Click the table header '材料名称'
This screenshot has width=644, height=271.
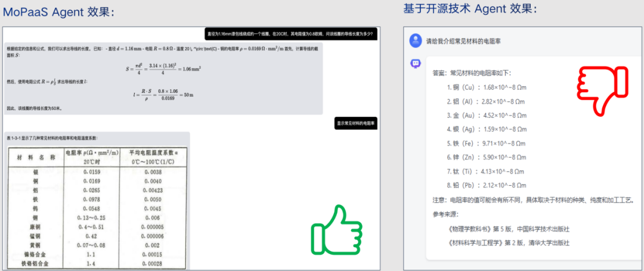tap(36, 157)
